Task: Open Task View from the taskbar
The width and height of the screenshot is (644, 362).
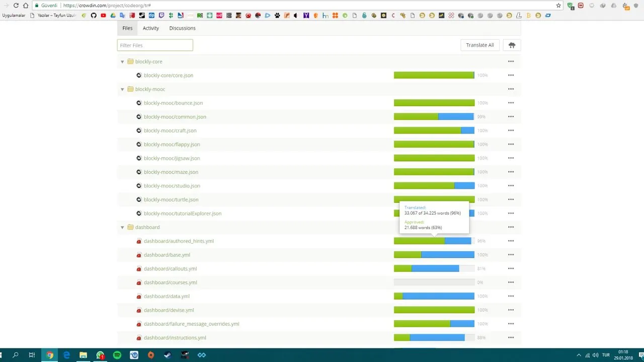Action: (32, 355)
